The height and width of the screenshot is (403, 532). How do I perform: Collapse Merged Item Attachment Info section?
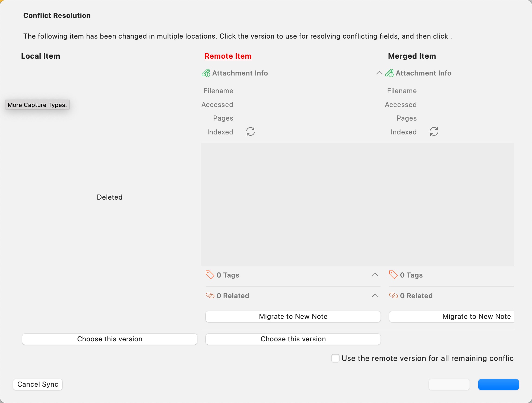379,73
